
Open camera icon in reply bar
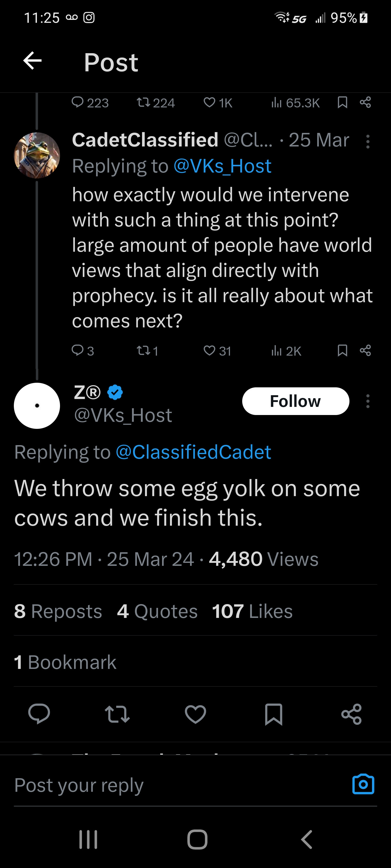pos(363,785)
